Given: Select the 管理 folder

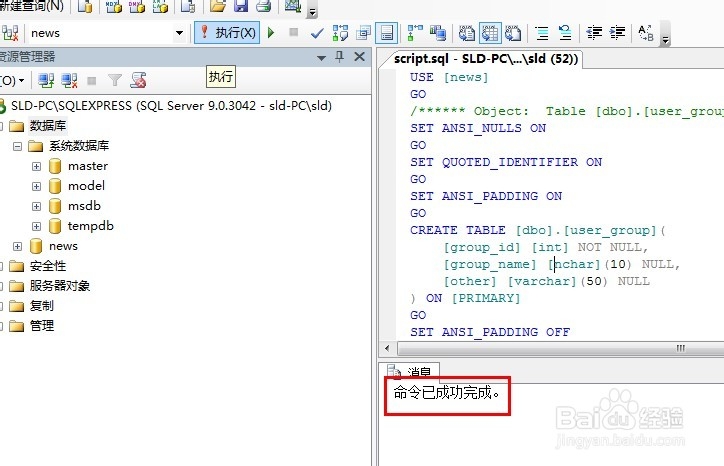Looking at the screenshot, I should click(42, 326).
